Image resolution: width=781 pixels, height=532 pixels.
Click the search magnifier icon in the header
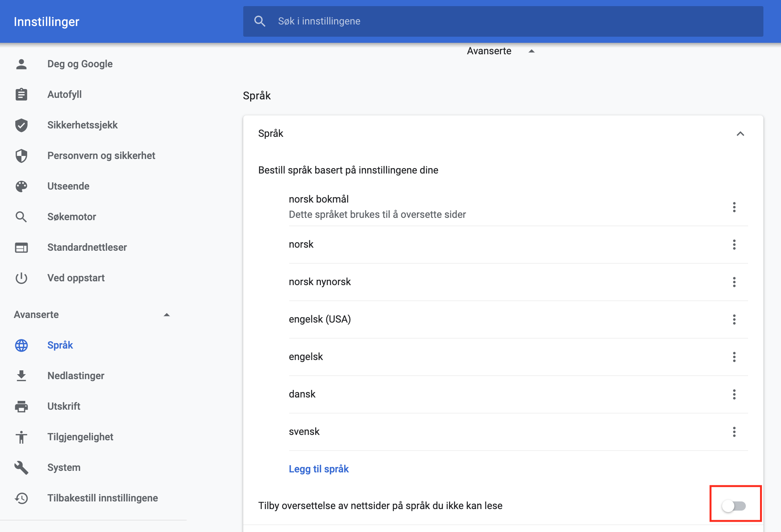click(x=260, y=21)
